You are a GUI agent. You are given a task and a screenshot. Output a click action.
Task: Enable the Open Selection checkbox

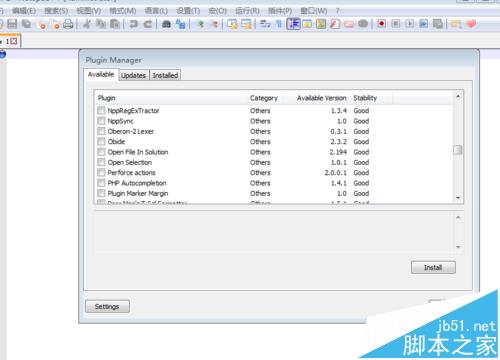pos(101,162)
